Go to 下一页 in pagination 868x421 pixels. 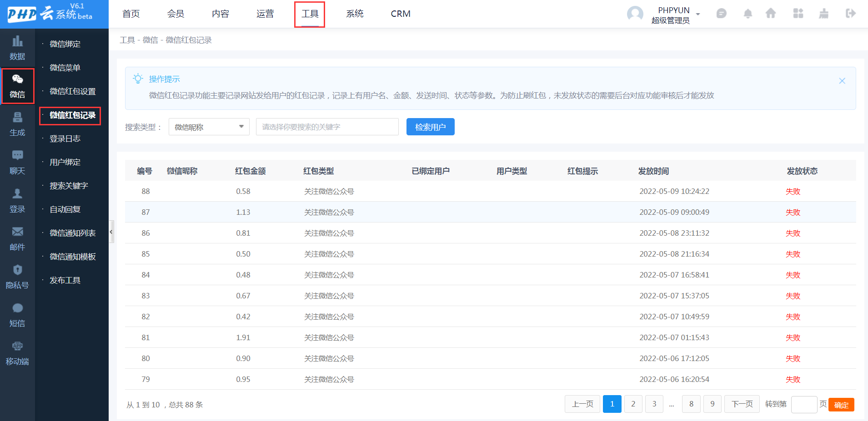click(x=742, y=404)
